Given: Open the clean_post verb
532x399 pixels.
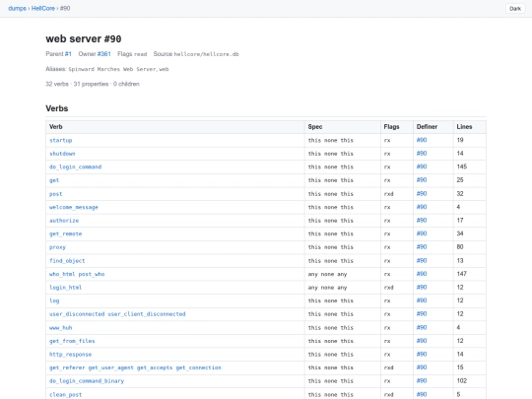Looking at the screenshot, I should click(x=65, y=395).
